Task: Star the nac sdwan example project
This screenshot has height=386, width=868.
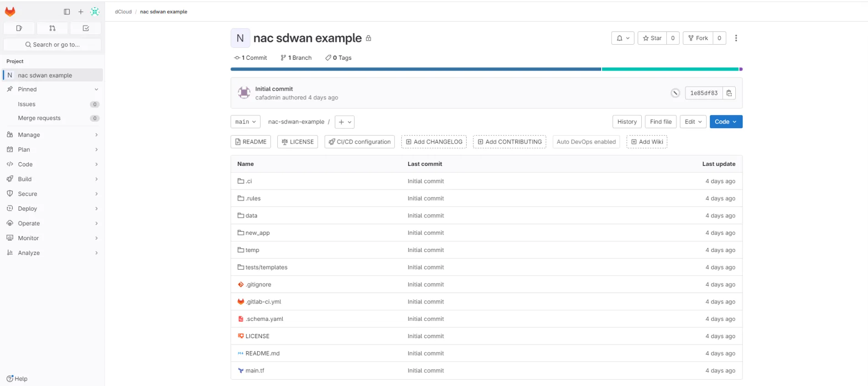Action: 652,38
